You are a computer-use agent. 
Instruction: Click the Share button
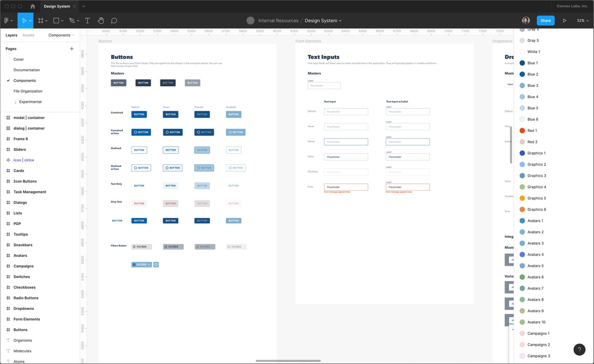546,21
